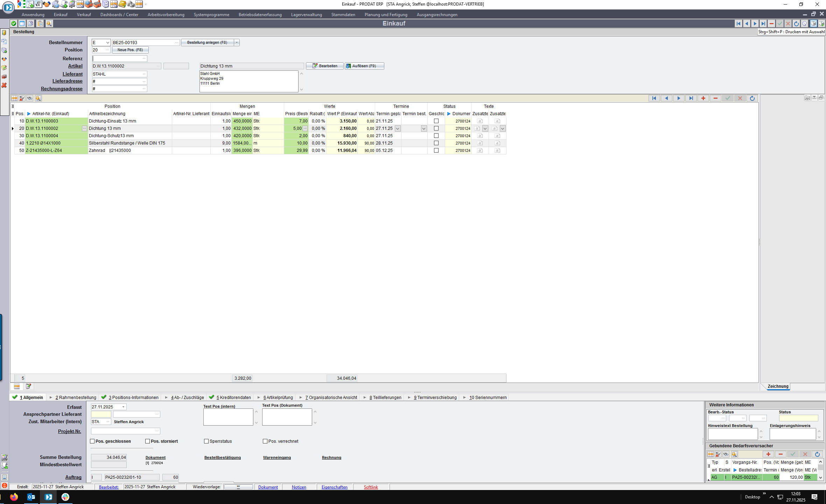Jump to last record in the top navigation bar
Image resolution: width=826 pixels, height=504 pixels.
(x=763, y=23)
